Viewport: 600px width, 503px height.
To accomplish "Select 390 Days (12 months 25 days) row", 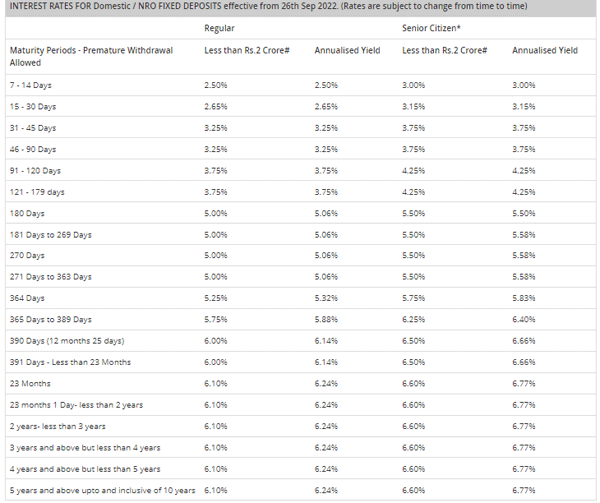I will click(x=66, y=341).
